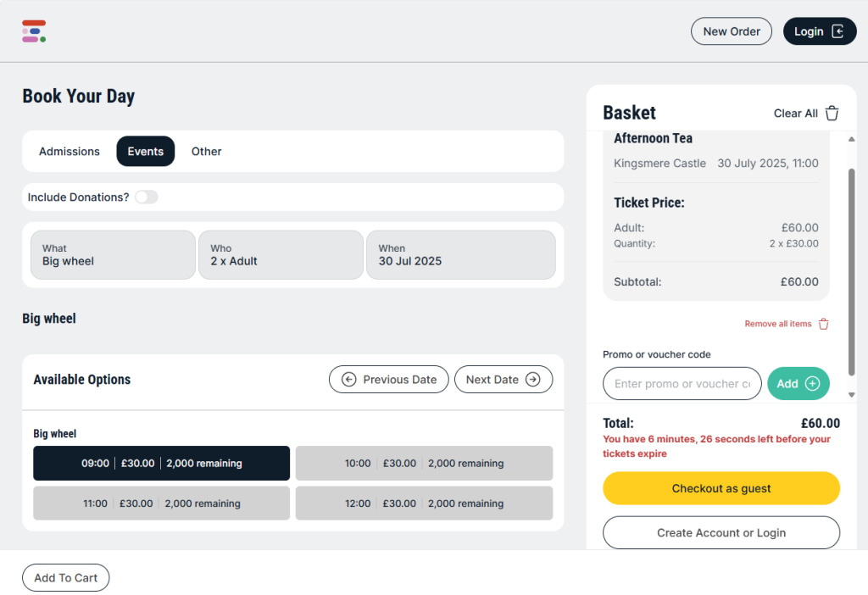Click the plus icon on Add button
868x595 pixels.
[812, 384]
